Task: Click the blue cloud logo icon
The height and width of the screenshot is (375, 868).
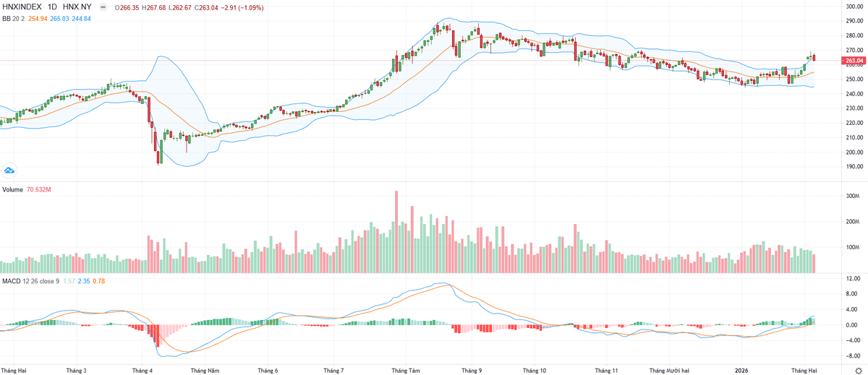Action: coord(9,171)
